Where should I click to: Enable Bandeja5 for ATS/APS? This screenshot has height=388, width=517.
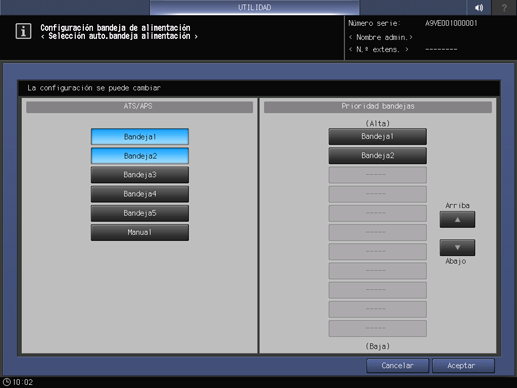(x=140, y=213)
